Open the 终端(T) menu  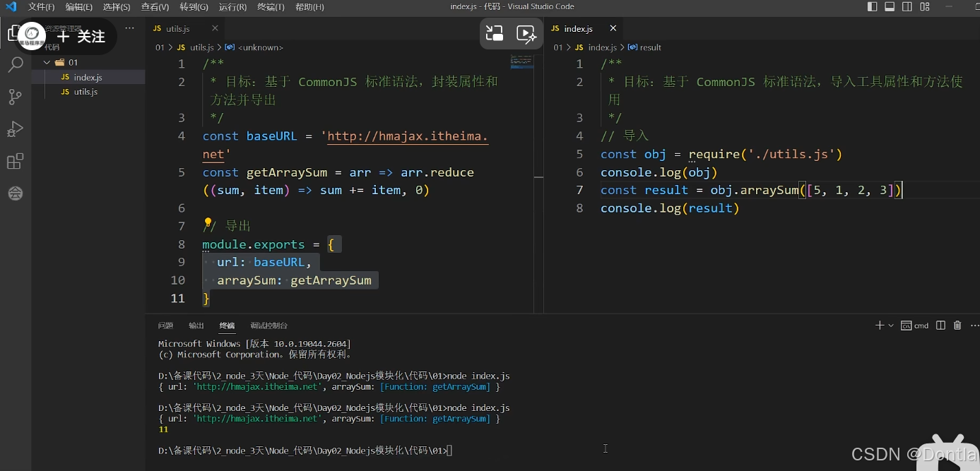coord(271,6)
